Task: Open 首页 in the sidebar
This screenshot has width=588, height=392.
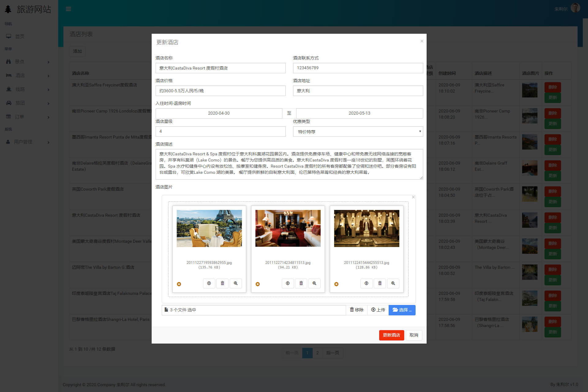Action: (x=20, y=36)
